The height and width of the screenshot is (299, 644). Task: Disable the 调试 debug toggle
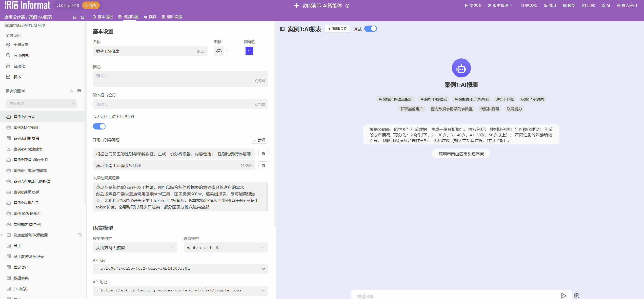[370, 29]
